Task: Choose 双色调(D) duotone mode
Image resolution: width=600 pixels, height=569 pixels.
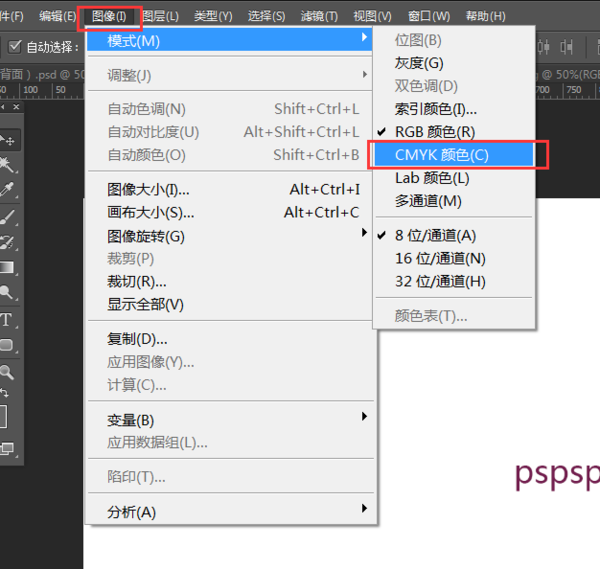Action: 454,86
